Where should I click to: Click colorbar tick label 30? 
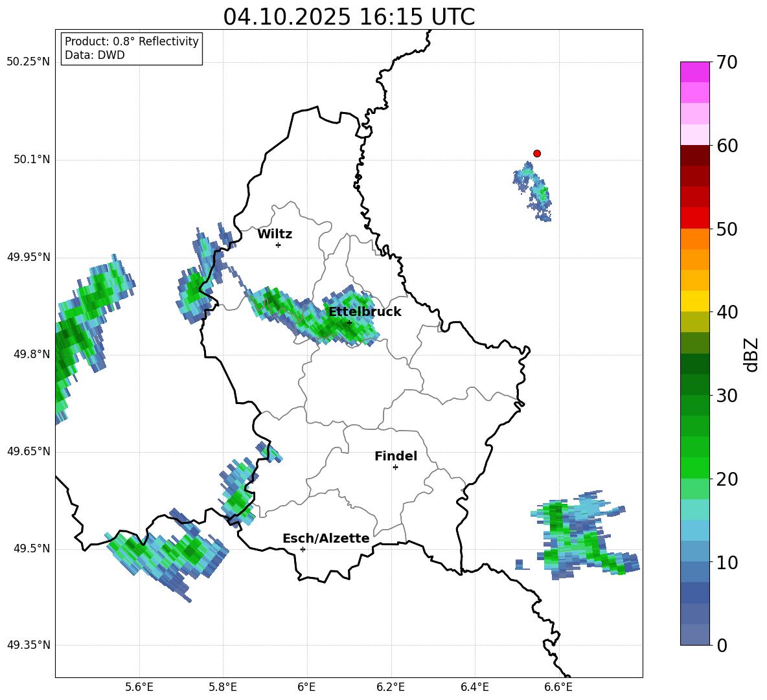727,396
